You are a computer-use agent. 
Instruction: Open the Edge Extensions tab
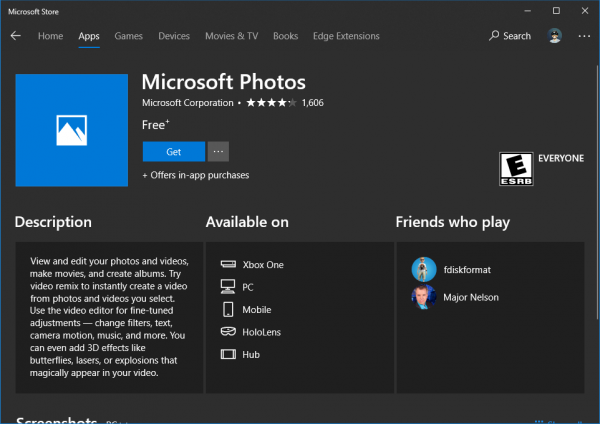tap(344, 36)
